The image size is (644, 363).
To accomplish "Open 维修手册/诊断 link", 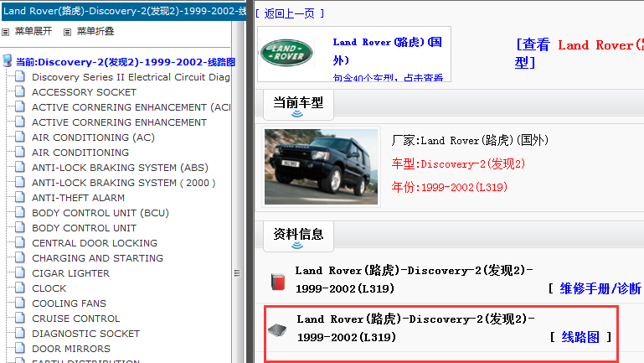I will coord(600,288).
